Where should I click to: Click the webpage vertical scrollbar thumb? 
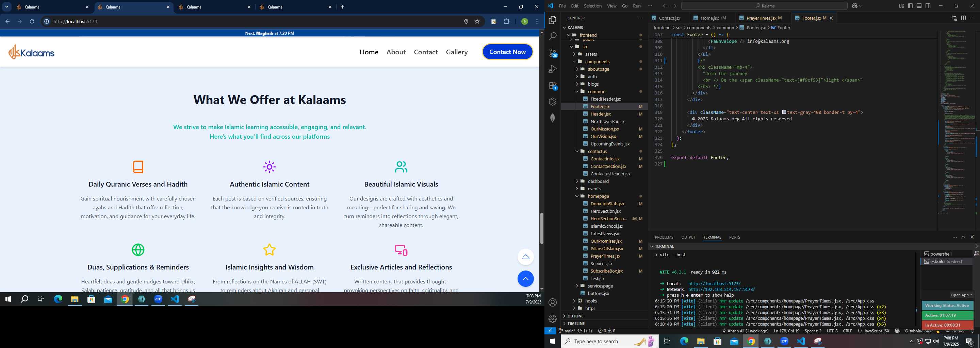(541, 228)
